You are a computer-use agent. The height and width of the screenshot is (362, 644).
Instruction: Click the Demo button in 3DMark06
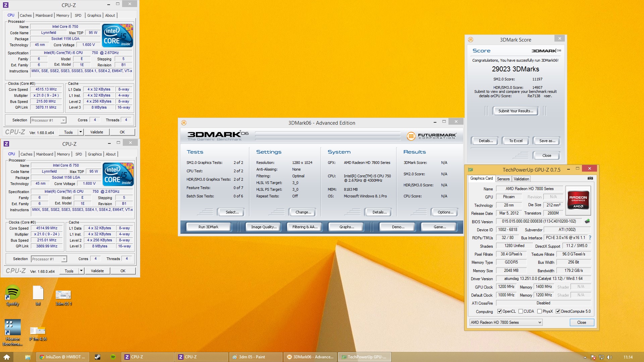(x=398, y=227)
